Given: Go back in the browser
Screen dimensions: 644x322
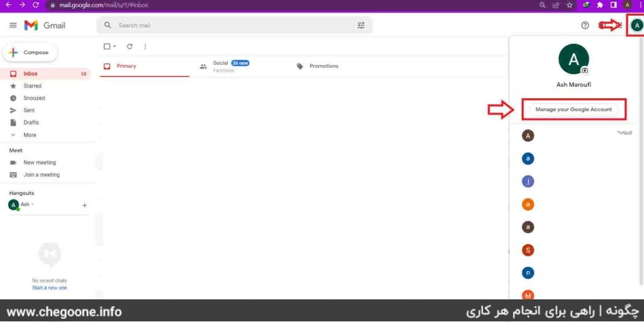Looking at the screenshot, I should pos(8,5).
